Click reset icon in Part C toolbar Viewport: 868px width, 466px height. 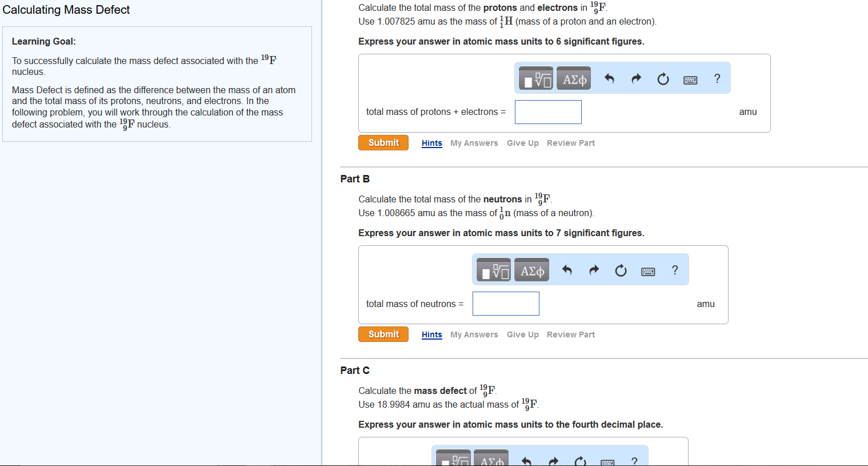click(580, 461)
